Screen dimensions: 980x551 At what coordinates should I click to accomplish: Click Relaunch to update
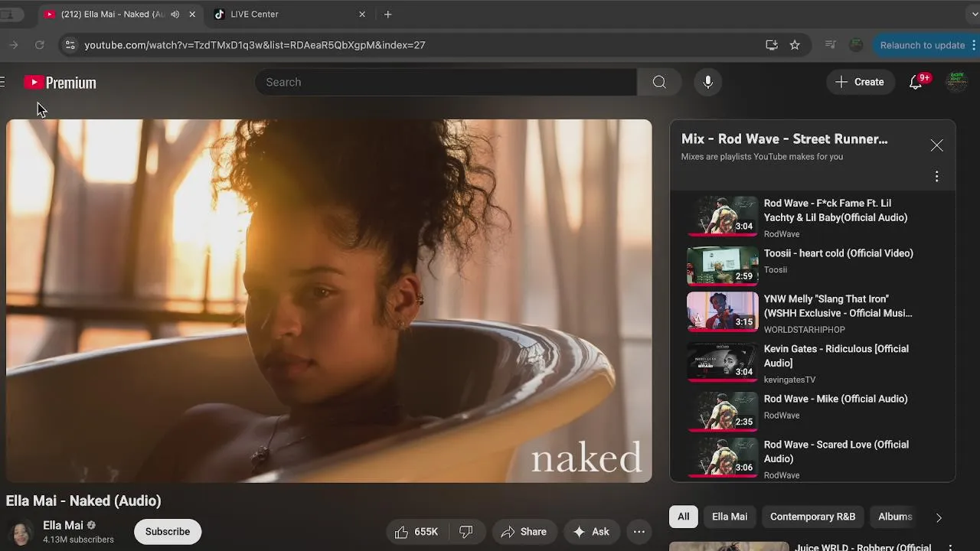[926, 45]
